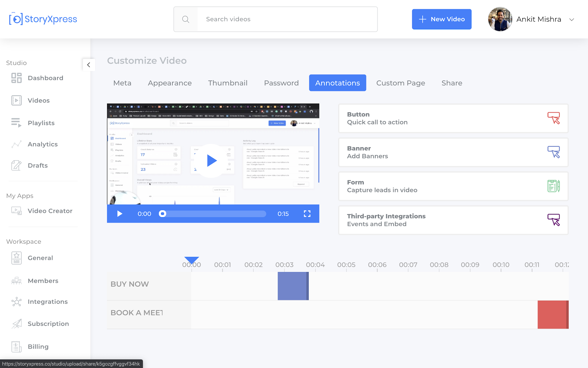Switch to the Appearance tab

click(170, 83)
